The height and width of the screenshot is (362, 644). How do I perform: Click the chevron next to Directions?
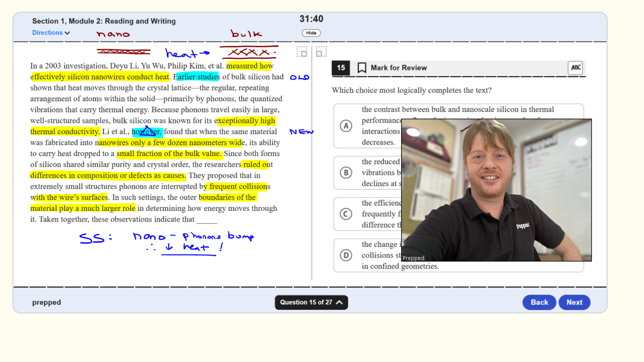pos(67,33)
